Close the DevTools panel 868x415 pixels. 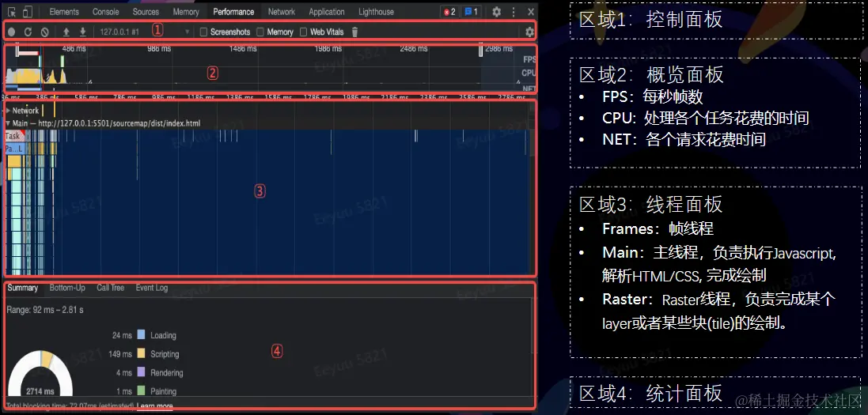(531, 12)
